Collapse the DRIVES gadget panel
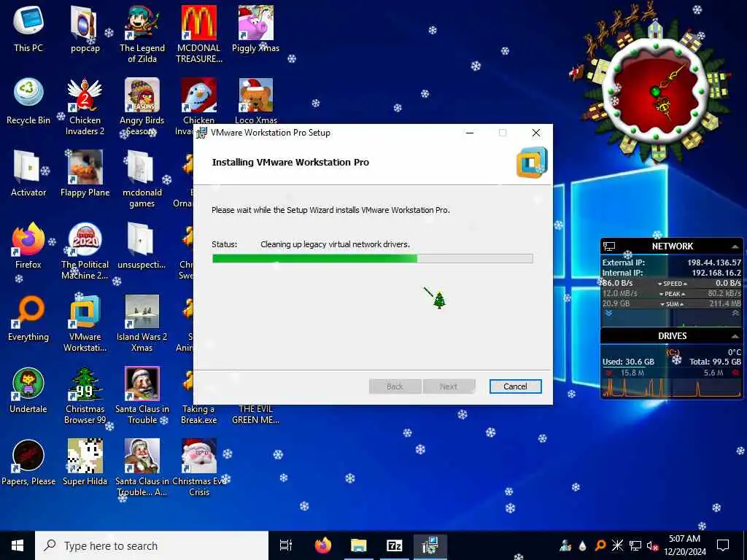 (x=735, y=336)
